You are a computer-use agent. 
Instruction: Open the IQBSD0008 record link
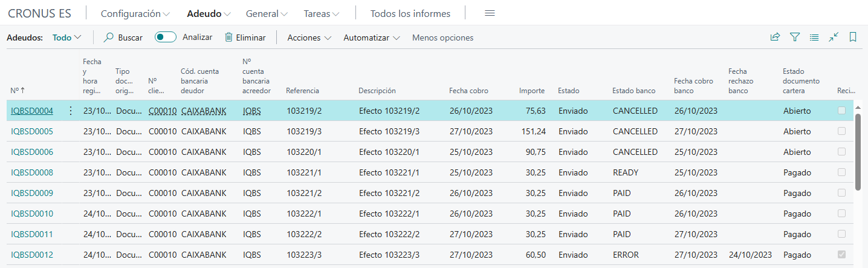point(32,172)
